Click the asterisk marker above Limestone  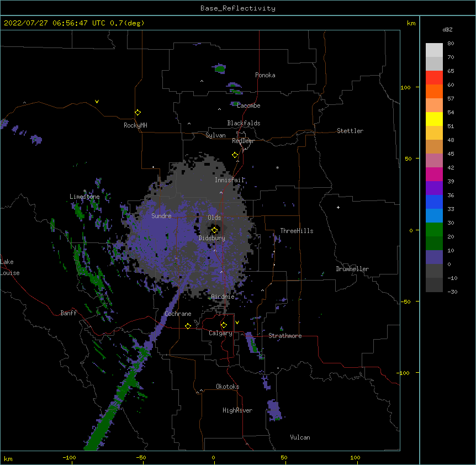(85, 191)
